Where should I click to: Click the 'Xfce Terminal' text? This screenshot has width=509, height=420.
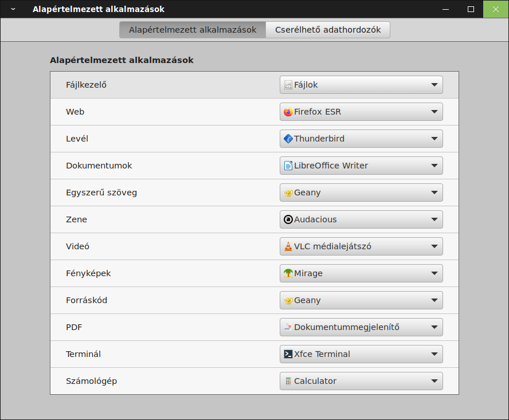point(322,355)
